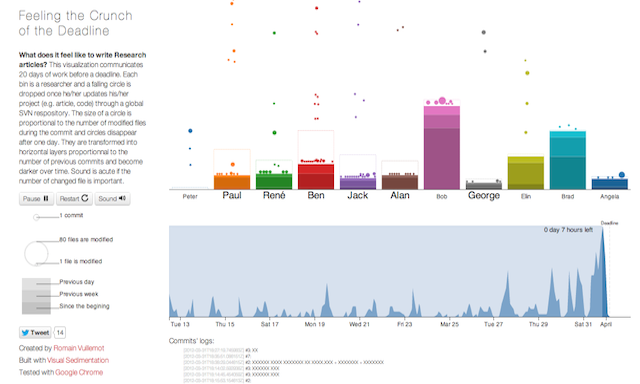The image size is (640, 384).
Task: Click the Tweet button
Action: click(35, 333)
